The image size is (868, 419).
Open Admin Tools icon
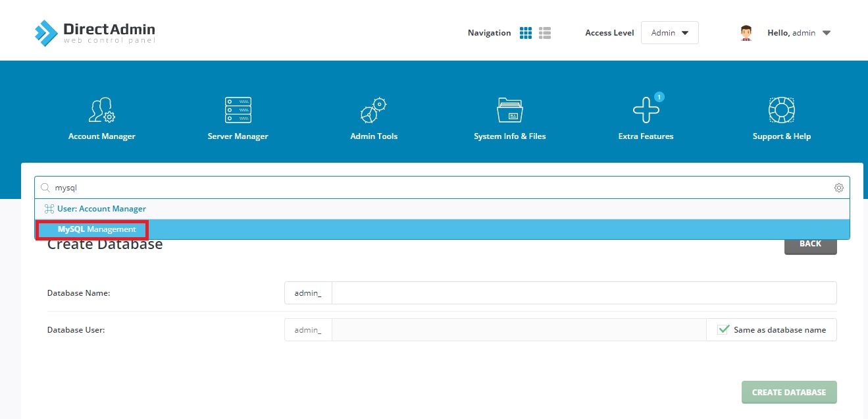(374, 110)
